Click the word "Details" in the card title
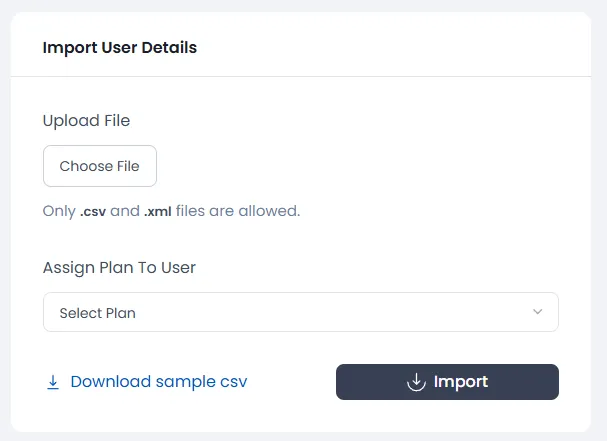607x441 pixels. tap(171, 47)
